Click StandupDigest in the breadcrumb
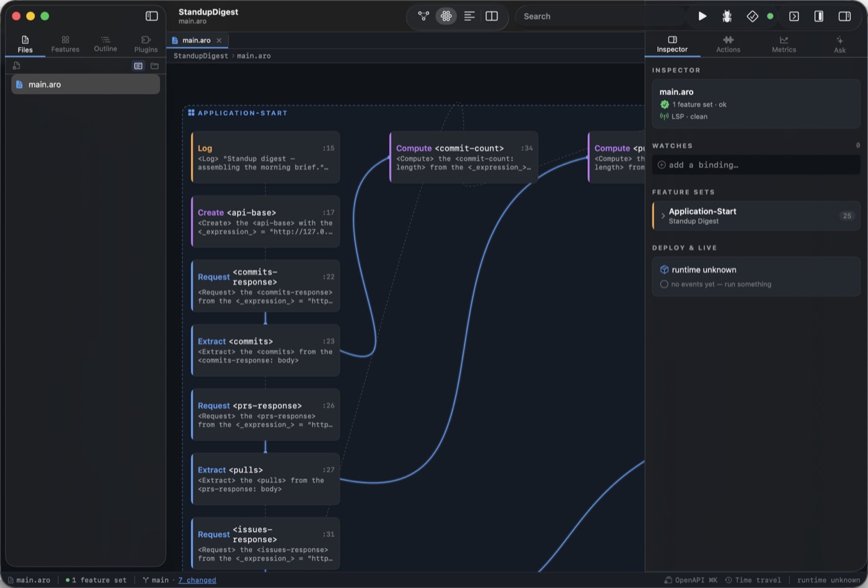868x588 pixels. [x=200, y=56]
